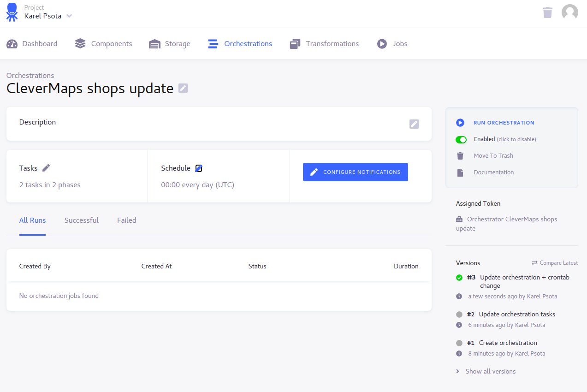Open the trash bin icon in header
The image size is (587, 392).
tap(547, 12)
